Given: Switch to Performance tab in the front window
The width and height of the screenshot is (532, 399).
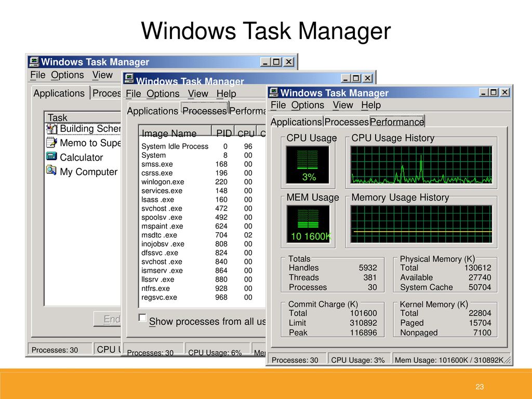Looking at the screenshot, I should (396, 122).
